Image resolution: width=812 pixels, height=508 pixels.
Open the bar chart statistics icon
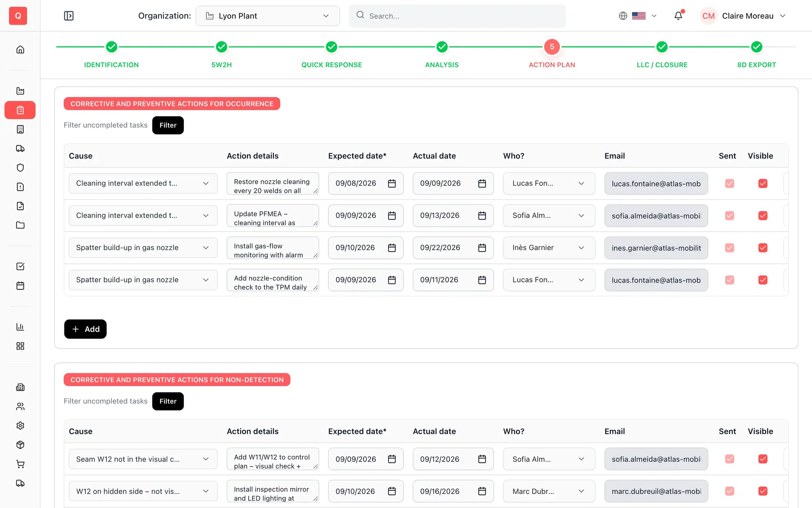[20, 327]
